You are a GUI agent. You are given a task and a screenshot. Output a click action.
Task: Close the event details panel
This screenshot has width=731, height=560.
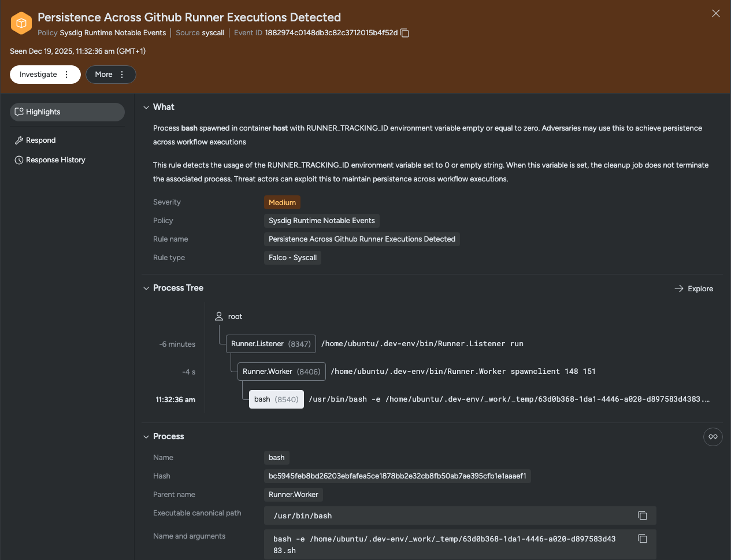click(716, 13)
